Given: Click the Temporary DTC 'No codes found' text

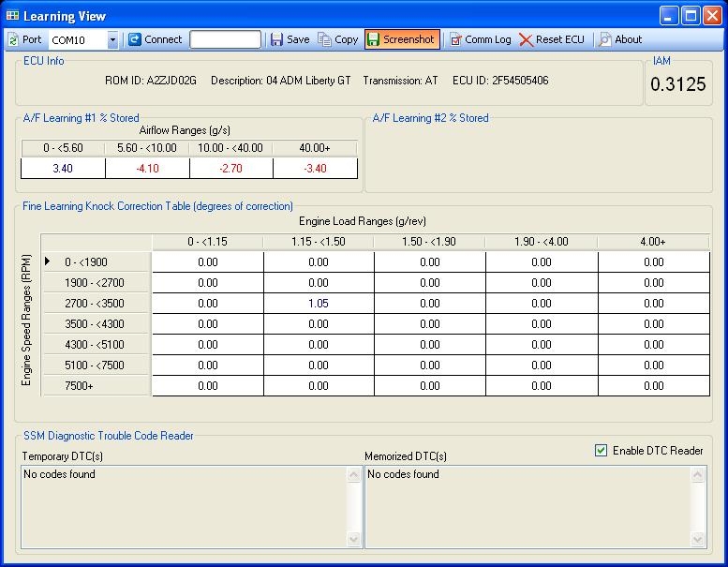Looking at the screenshot, I should click(59, 474).
